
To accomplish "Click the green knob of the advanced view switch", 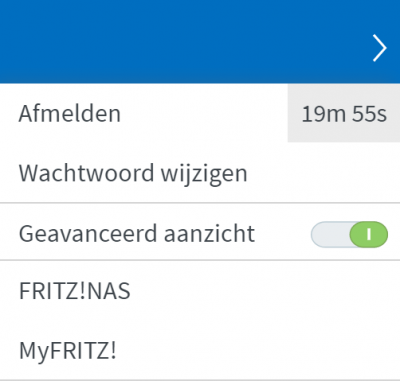I will coord(369,234).
